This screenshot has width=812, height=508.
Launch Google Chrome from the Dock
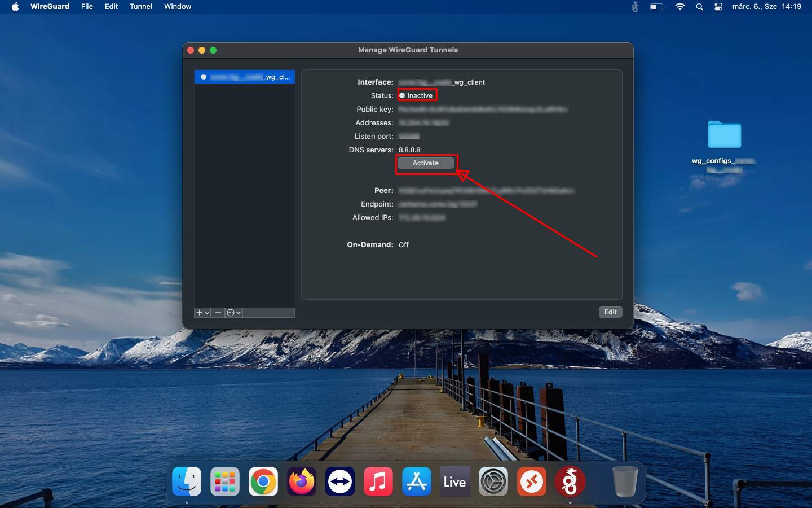(263, 481)
